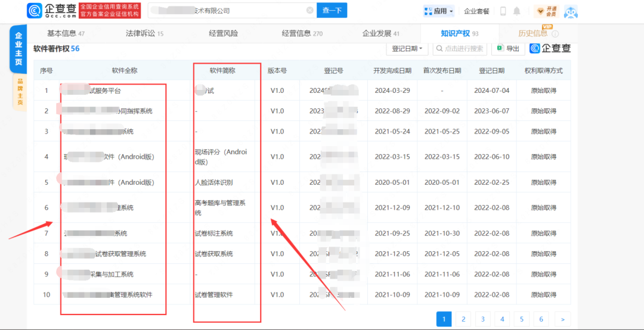Click development date 2024-03-29 cell
This screenshot has height=330, width=644.
click(x=392, y=91)
